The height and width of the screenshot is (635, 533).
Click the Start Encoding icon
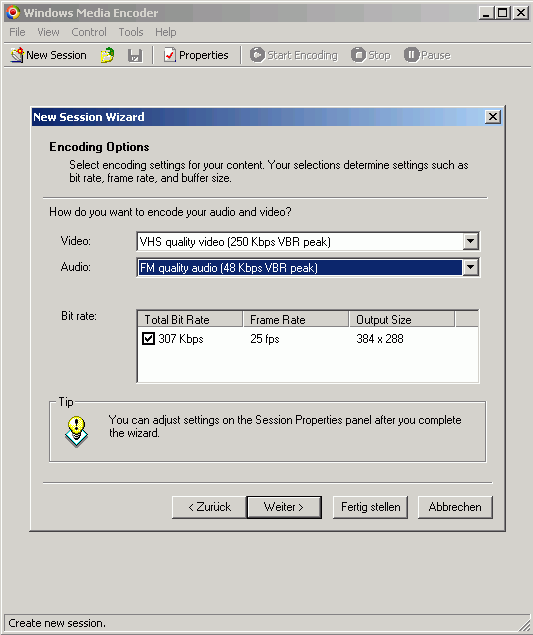pyautogui.click(x=257, y=55)
